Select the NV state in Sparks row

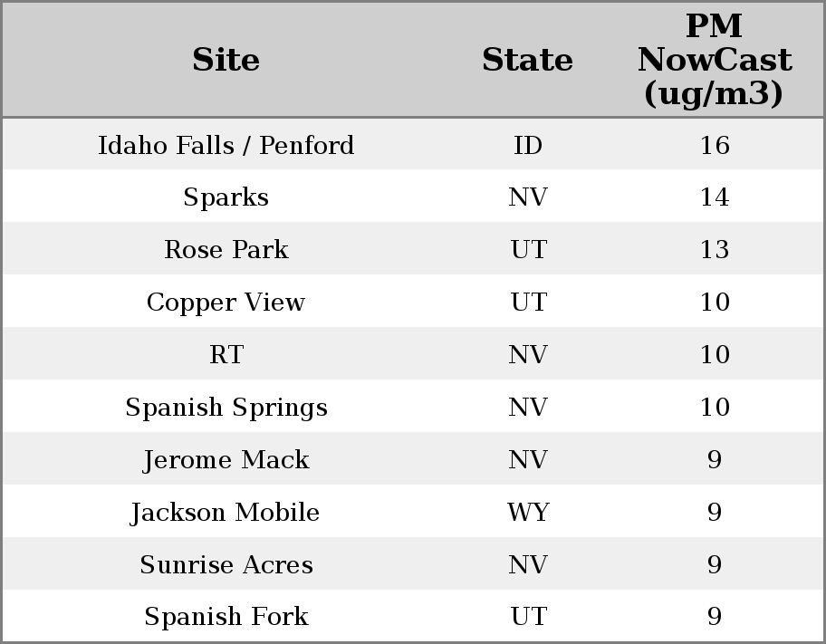coord(527,197)
